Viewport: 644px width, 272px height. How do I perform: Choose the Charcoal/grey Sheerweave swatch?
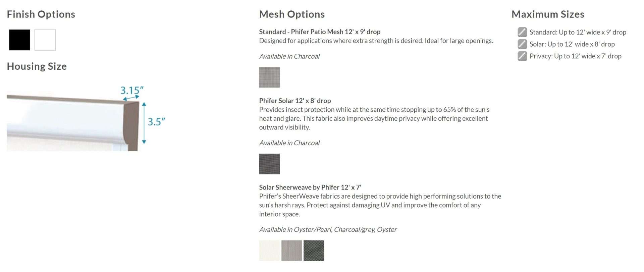pos(291,251)
